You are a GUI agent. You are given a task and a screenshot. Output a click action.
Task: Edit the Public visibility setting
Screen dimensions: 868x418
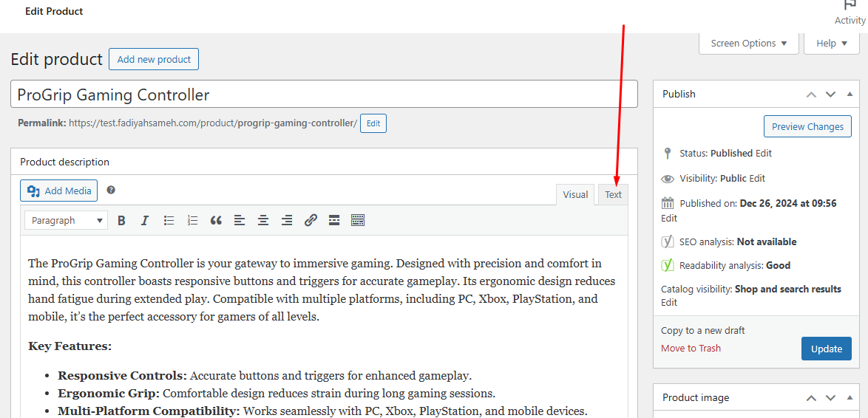757,179
